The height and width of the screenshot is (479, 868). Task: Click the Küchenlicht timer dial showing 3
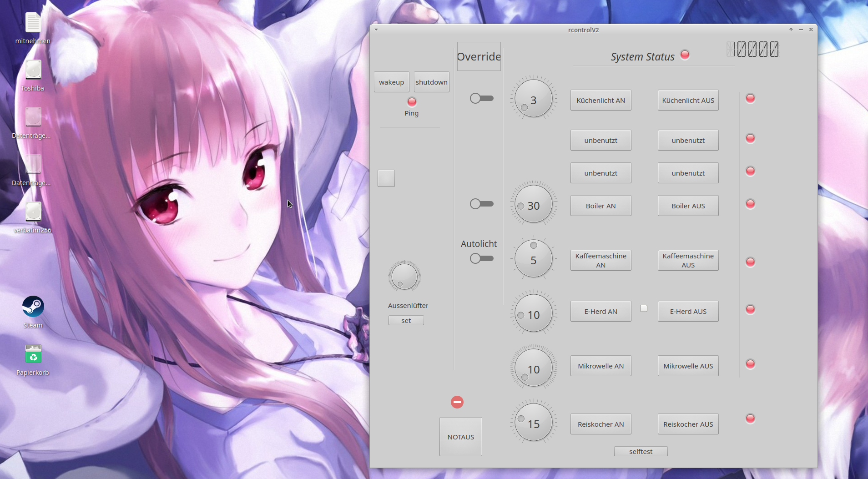pyautogui.click(x=534, y=98)
